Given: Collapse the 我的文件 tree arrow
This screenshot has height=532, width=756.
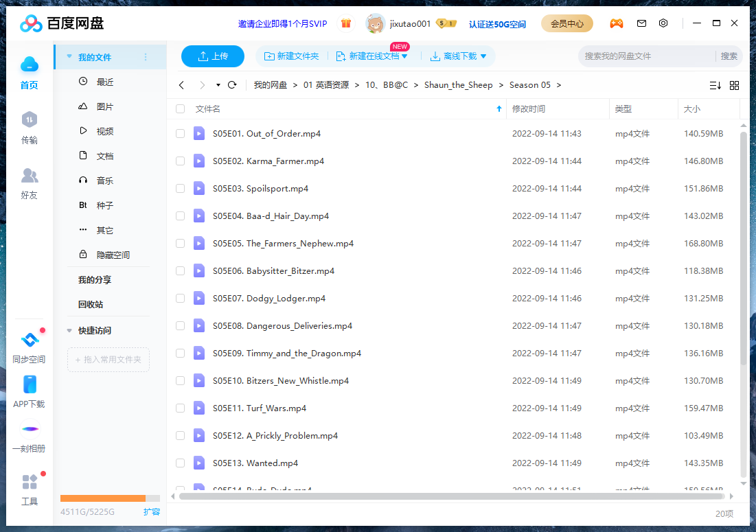Looking at the screenshot, I should pos(69,57).
